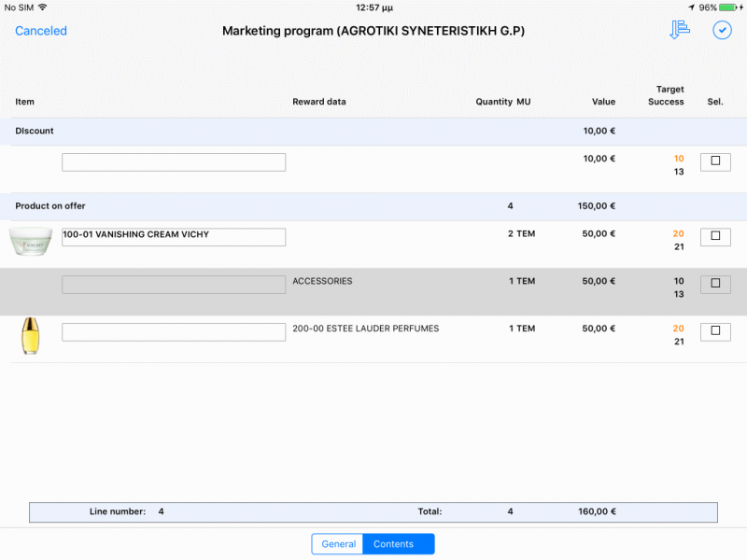
Task: Tap the sort order icon in header
Action: pos(680,30)
